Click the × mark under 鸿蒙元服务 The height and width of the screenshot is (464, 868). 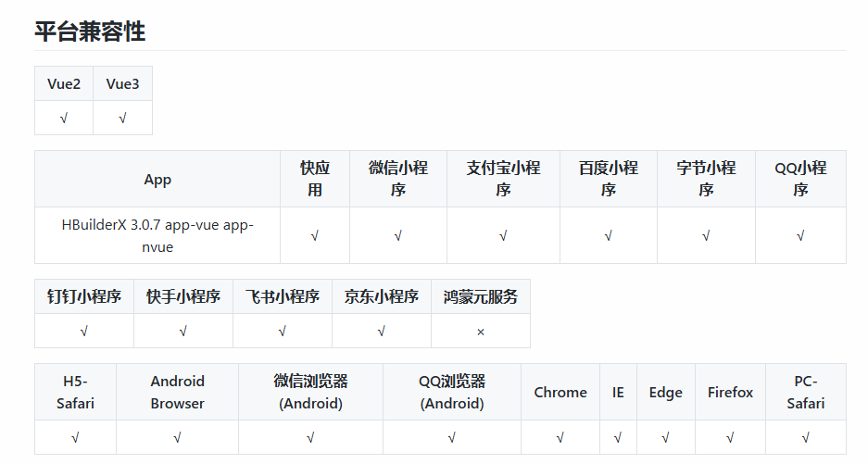(x=481, y=331)
